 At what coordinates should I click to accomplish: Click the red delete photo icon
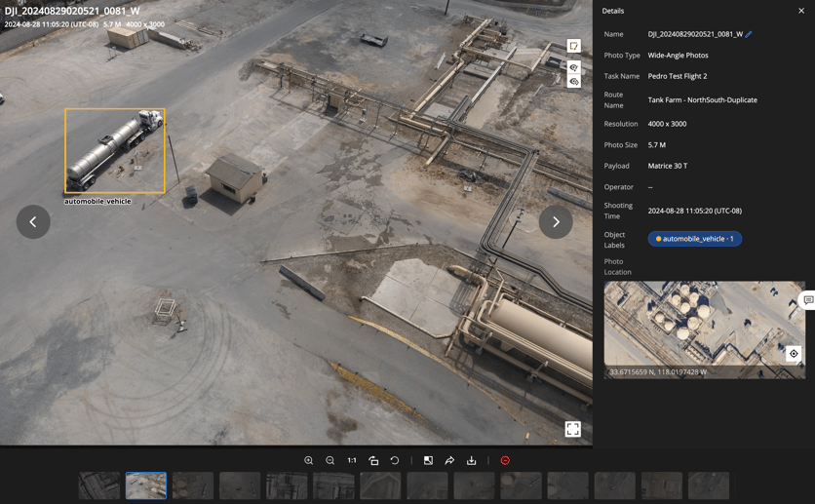pyautogui.click(x=505, y=460)
